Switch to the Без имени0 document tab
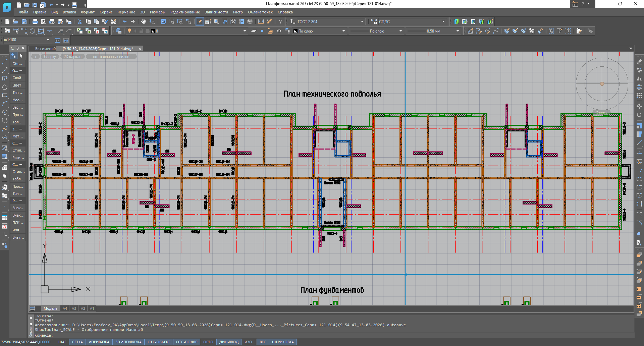Screen dimensions: 644x346 point(45,49)
